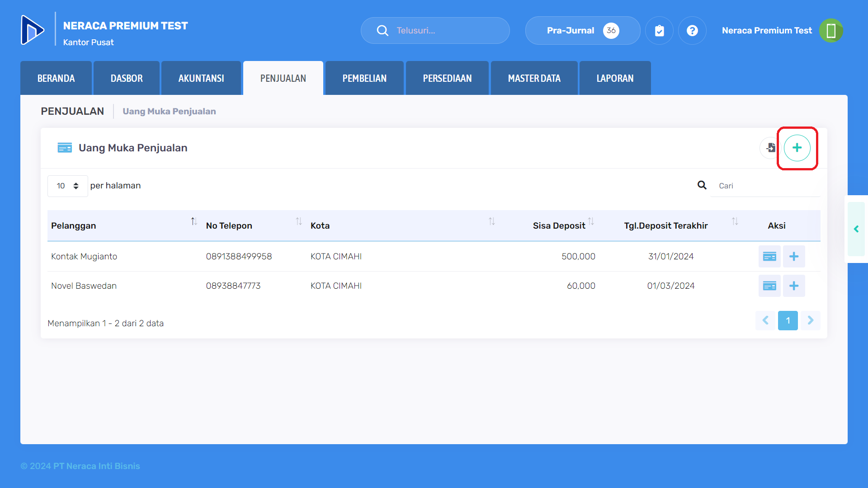Open the LAPORAN tab

(x=615, y=78)
